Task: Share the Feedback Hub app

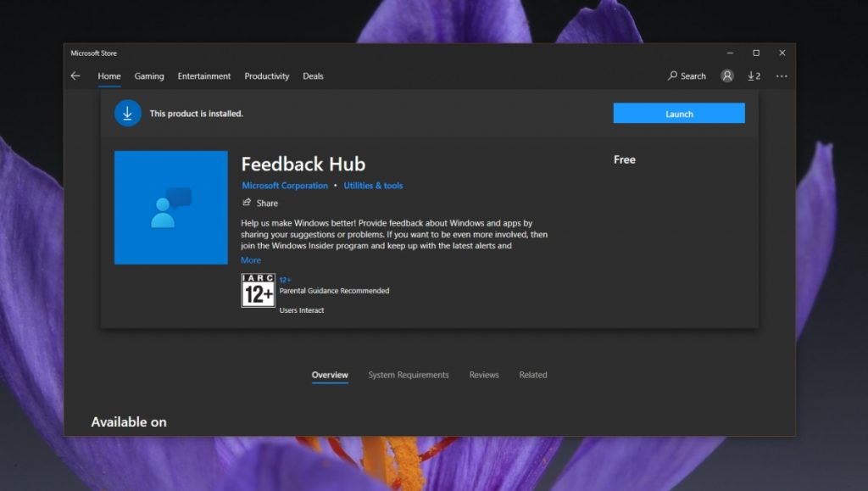Action: pos(259,203)
